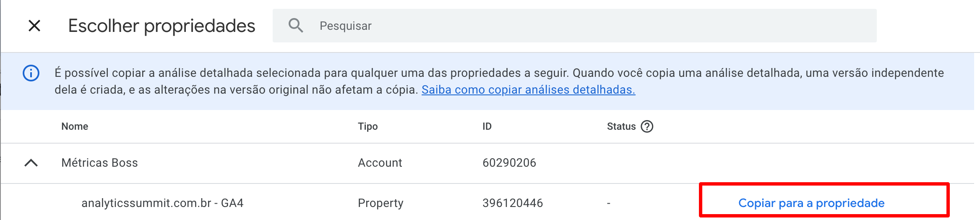The image size is (980, 220).
Task: Click Copiar para a propriedade
Action: coord(811,203)
